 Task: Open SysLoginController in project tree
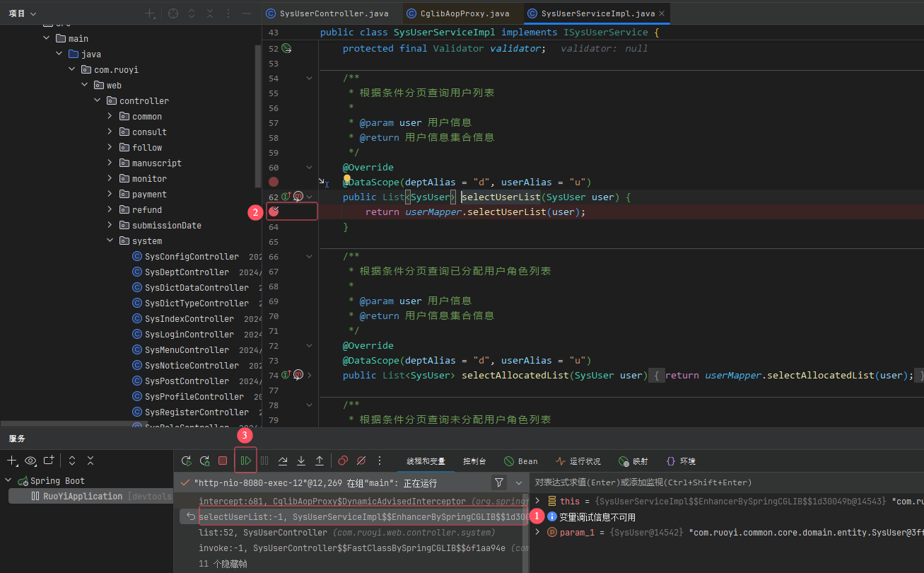[x=189, y=334]
